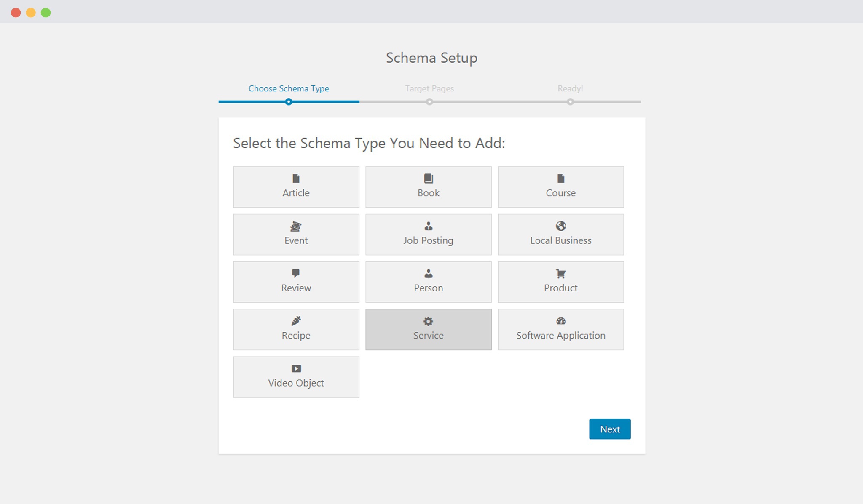This screenshot has height=504, width=863.
Task: Toggle the Software Application schema tile
Action: pos(560,329)
